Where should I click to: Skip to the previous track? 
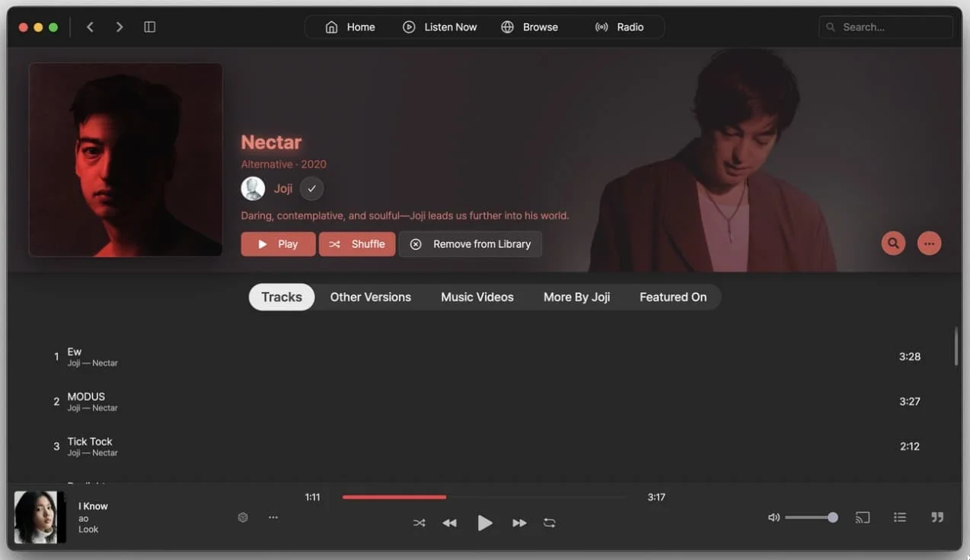pos(450,523)
